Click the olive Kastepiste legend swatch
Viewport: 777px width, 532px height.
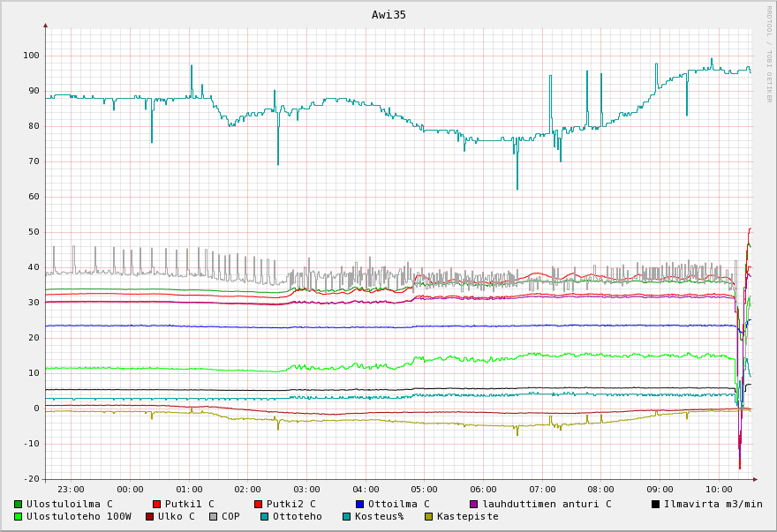(429, 517)
